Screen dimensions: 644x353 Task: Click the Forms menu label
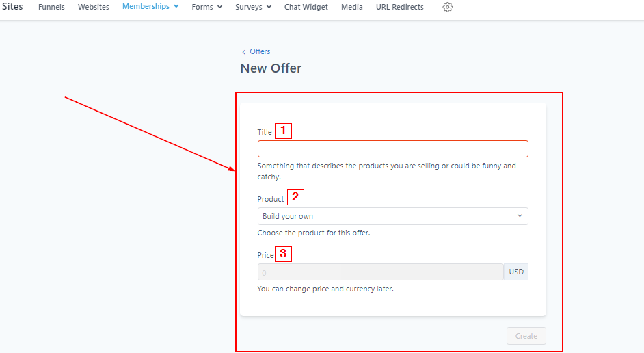point(202,7)
